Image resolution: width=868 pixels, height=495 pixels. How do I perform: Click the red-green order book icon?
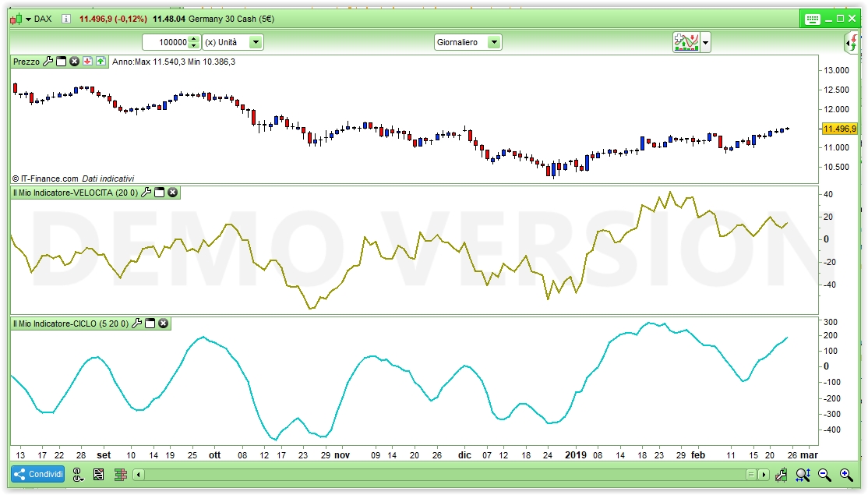pos(121,475)
